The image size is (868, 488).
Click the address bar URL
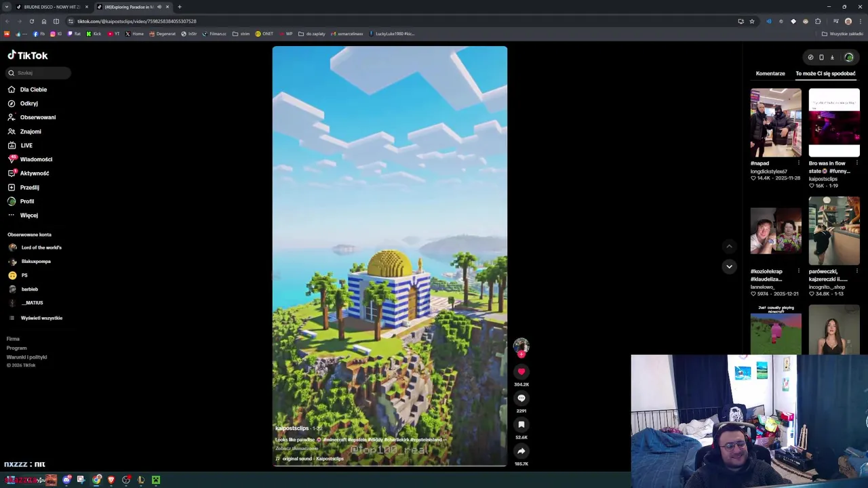point(136,21)
